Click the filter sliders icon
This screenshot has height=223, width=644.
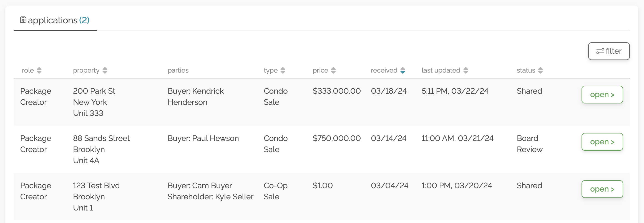coord(600,51)
